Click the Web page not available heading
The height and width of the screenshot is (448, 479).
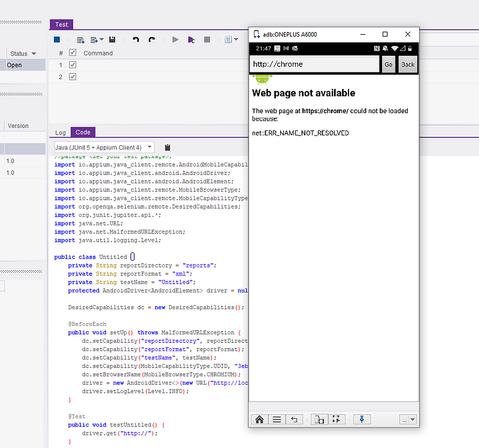tap(304, 93)
